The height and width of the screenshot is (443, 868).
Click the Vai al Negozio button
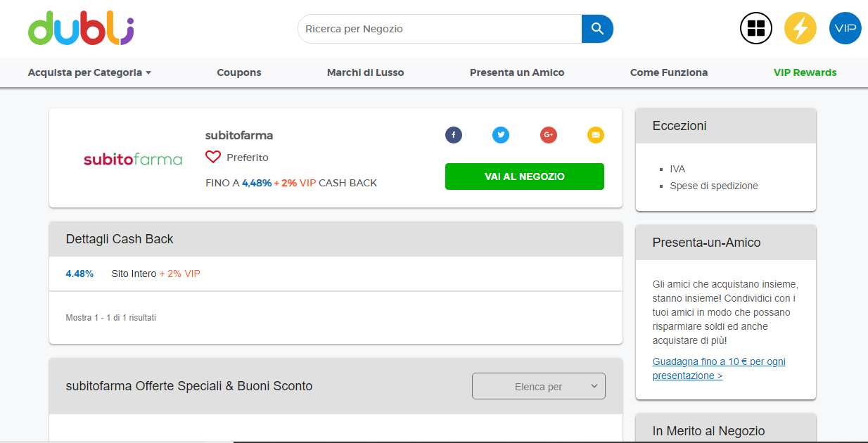(x=525, y=176)
